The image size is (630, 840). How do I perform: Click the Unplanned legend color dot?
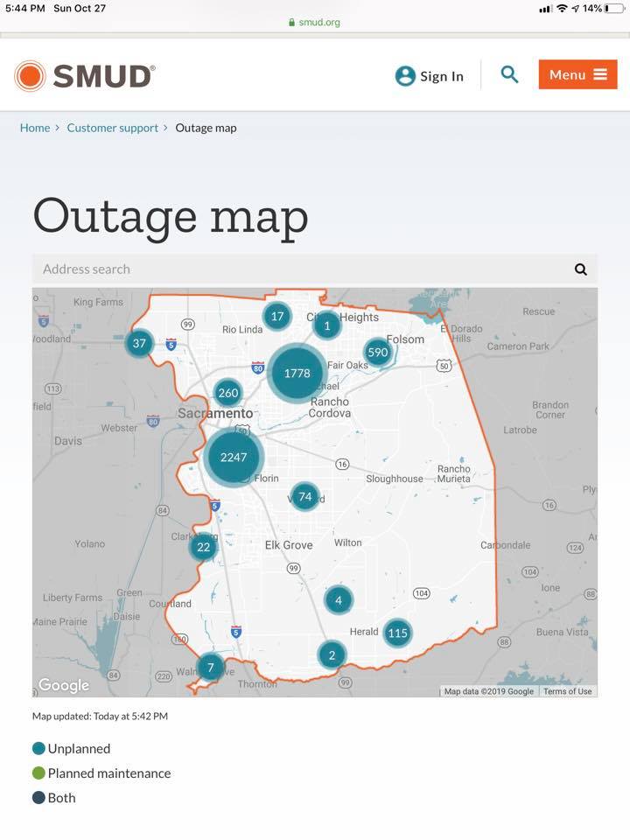[38, 749]
